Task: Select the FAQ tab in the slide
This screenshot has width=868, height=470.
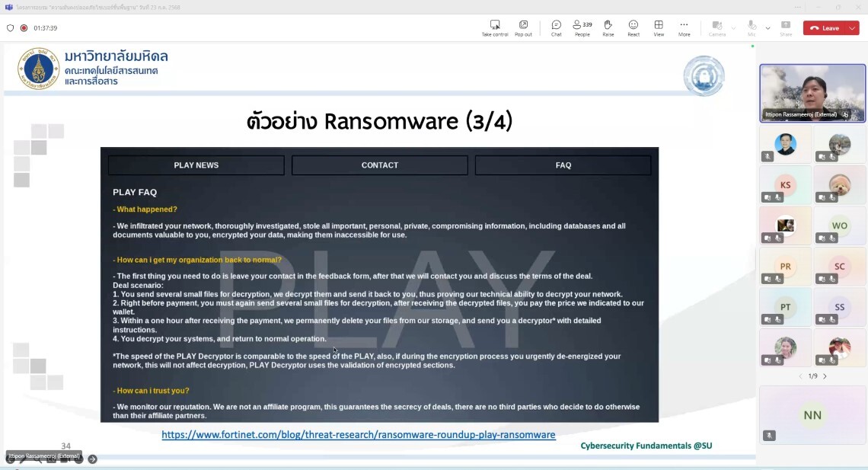Action: pos(563,165)
